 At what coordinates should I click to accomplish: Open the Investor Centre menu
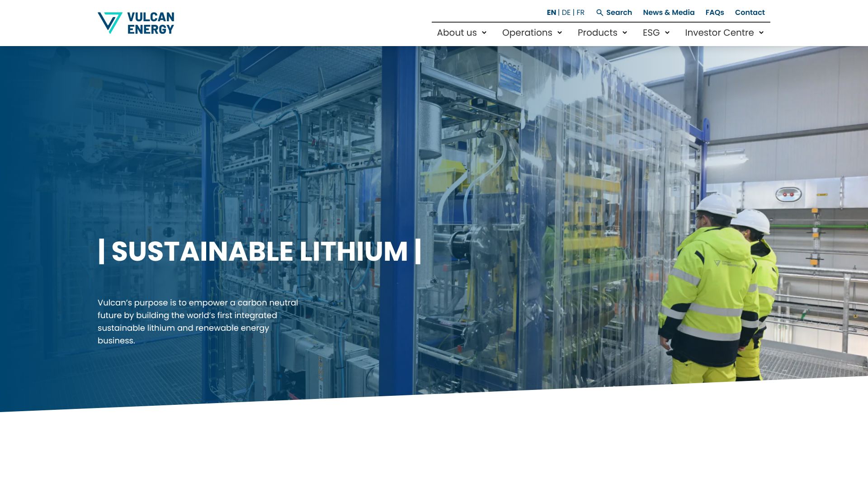coord(719,33)
